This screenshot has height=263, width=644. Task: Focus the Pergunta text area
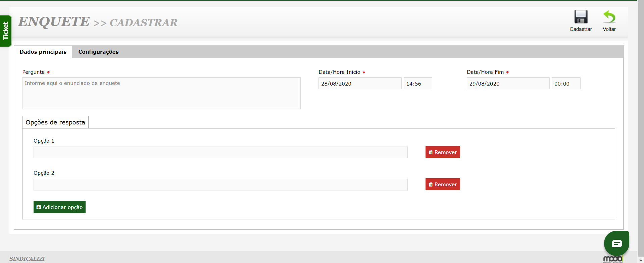(161, 94)
